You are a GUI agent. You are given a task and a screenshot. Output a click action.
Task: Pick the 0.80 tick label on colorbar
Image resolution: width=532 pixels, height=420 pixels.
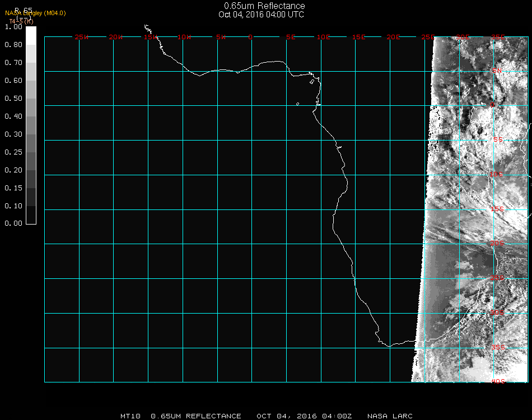(x=13, y=45)
